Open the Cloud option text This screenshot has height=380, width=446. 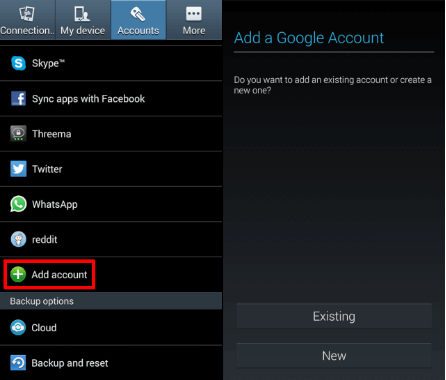44,328
